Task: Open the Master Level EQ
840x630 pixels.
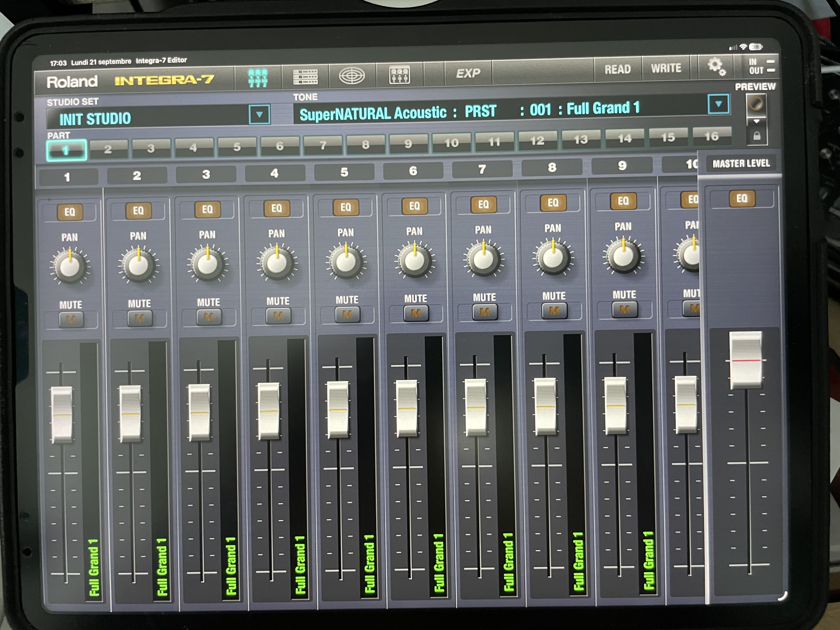Action: tap(742, 198)
